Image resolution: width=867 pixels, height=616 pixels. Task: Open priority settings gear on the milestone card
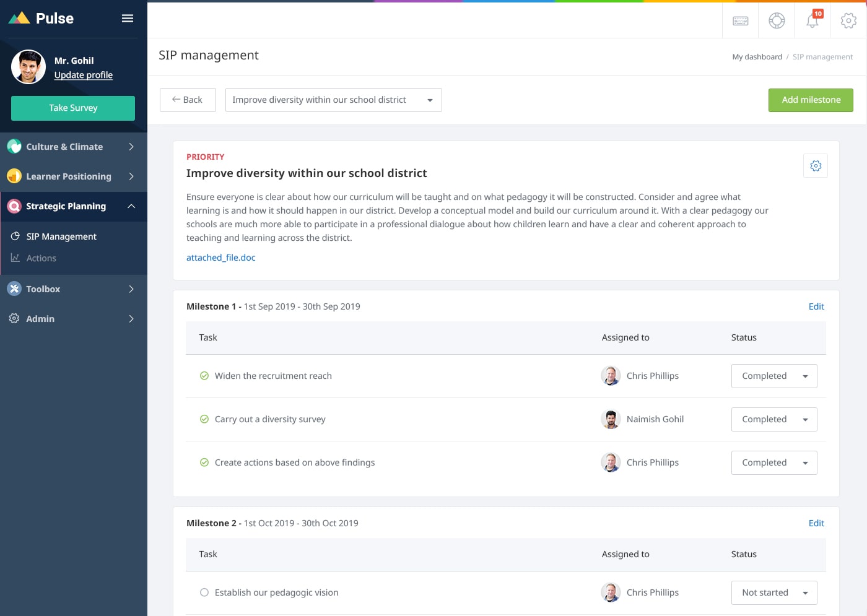(x=815, y=165)
